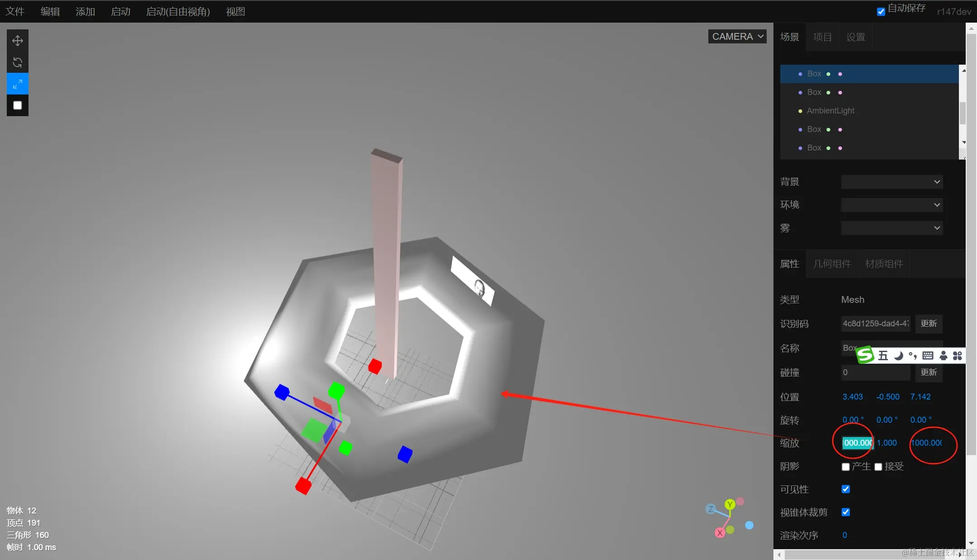Select the translate (move) tool
This screenshot has height=560, width=977.
pos(17,41)
